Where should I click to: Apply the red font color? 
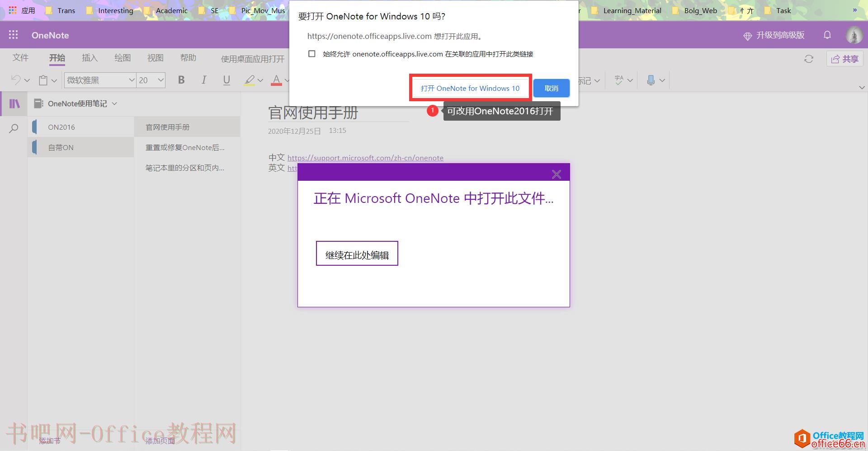[276, 80]
